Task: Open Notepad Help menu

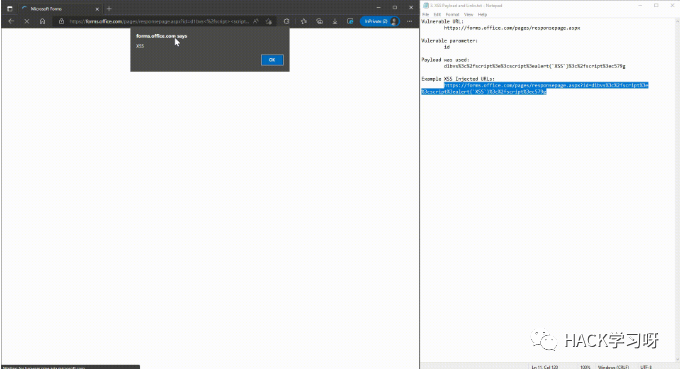Action: point(482,14)
